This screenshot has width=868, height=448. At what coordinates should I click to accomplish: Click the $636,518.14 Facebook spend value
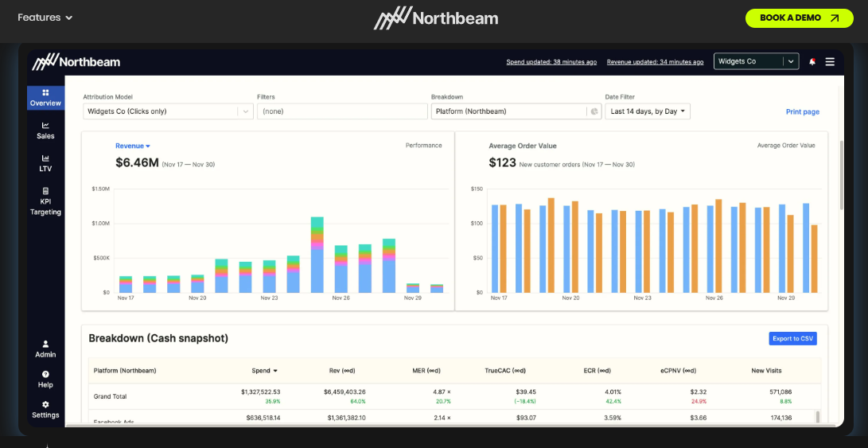point(263,418)
